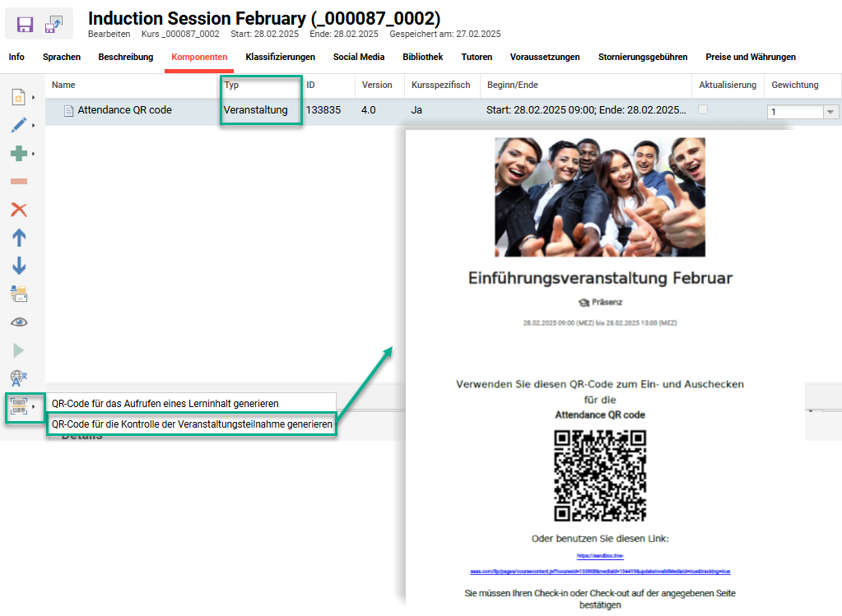Click the Save and close icon

pyautogui.click(x=53, y=24)
